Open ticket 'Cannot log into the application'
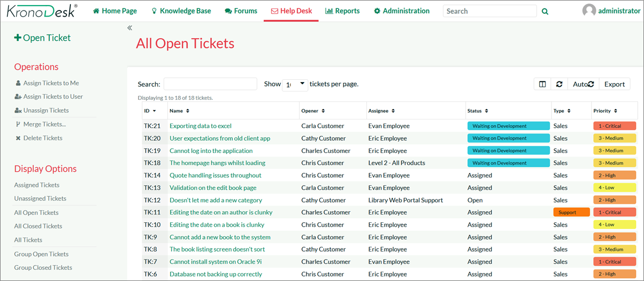 point(211,151)
